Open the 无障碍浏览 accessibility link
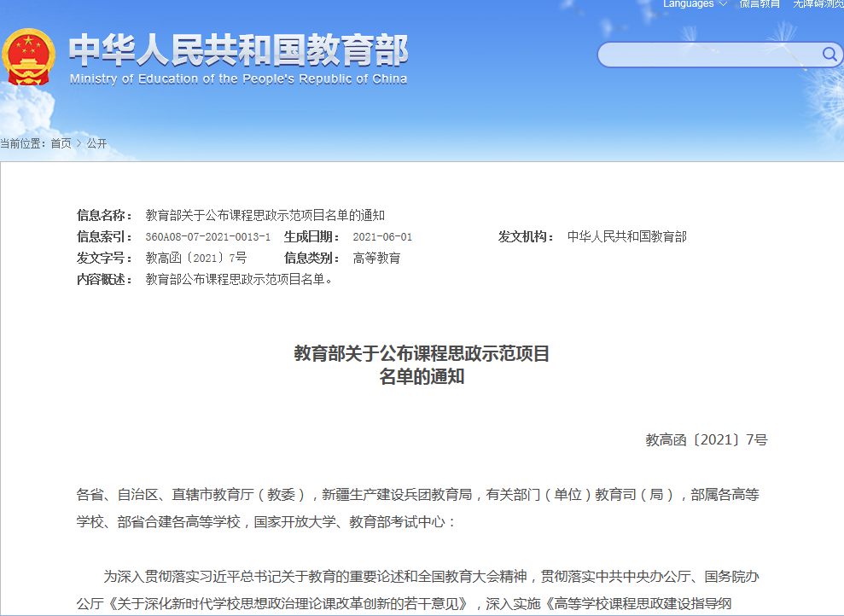Viewport: 844px width, 616px height. tap(818, 4)
